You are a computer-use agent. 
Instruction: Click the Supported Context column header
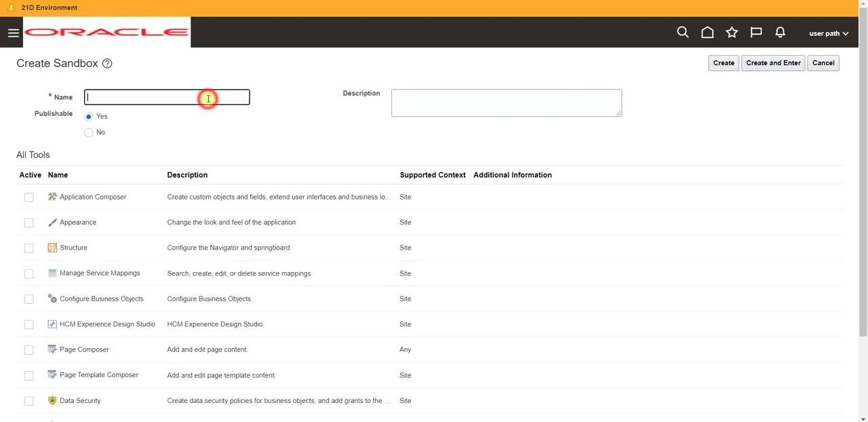pos(433,175)
